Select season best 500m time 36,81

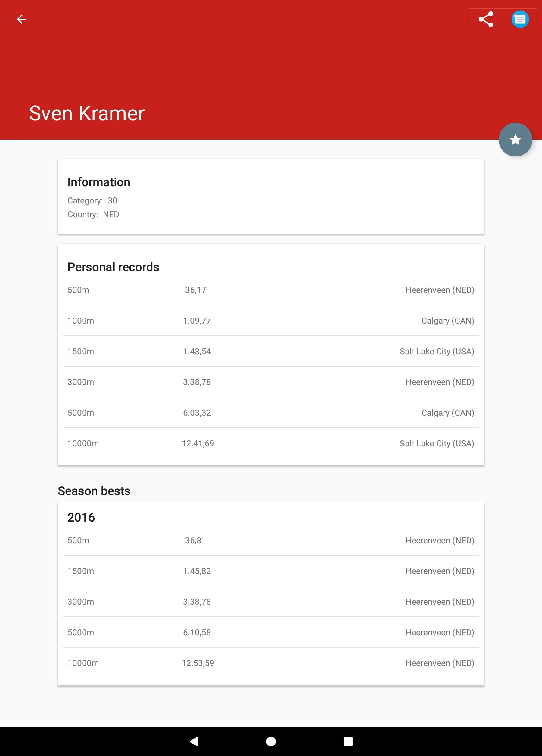click(x=195, y=540)
